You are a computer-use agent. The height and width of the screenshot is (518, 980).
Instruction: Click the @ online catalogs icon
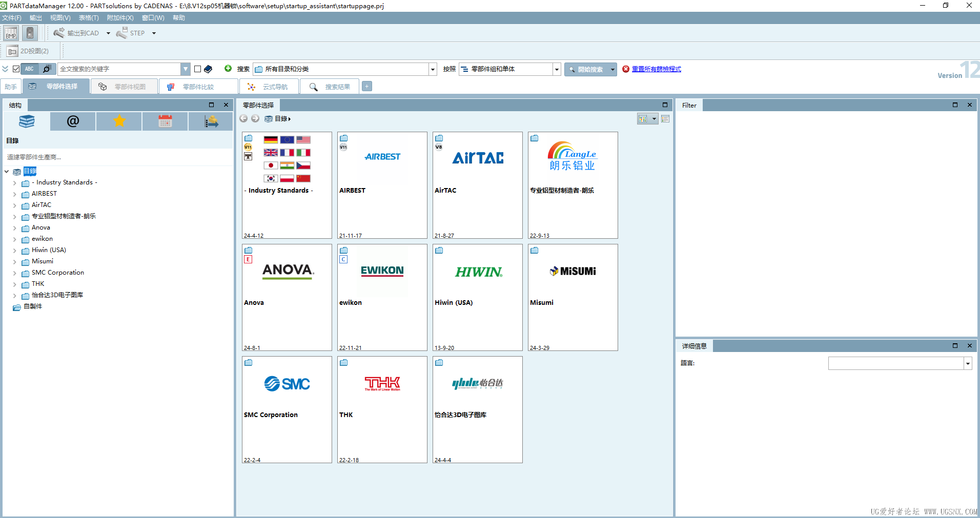pos(73,121)
